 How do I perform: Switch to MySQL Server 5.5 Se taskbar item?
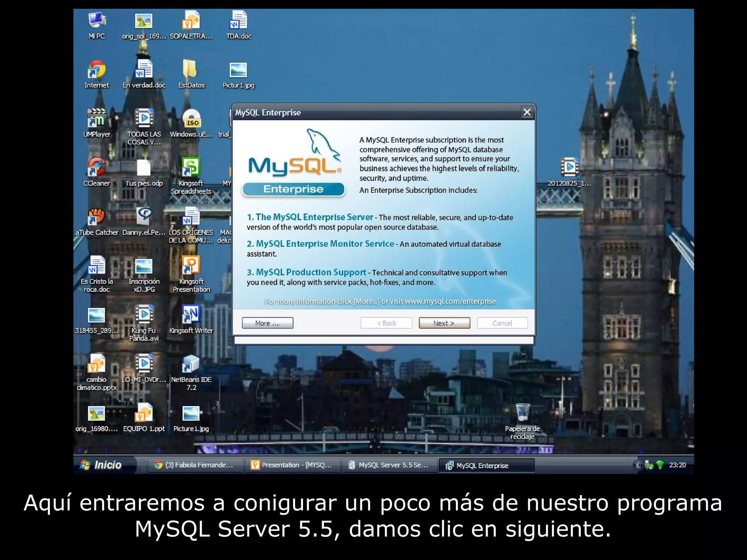pyautogui.click(x=389, y=465)
